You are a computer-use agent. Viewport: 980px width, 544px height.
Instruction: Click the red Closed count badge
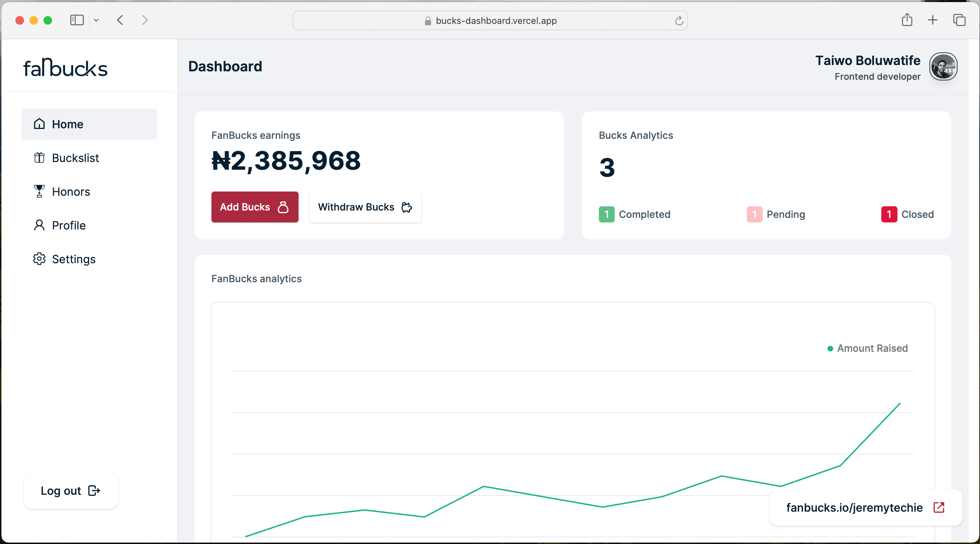pyautogui.click(x=889, y=214)
